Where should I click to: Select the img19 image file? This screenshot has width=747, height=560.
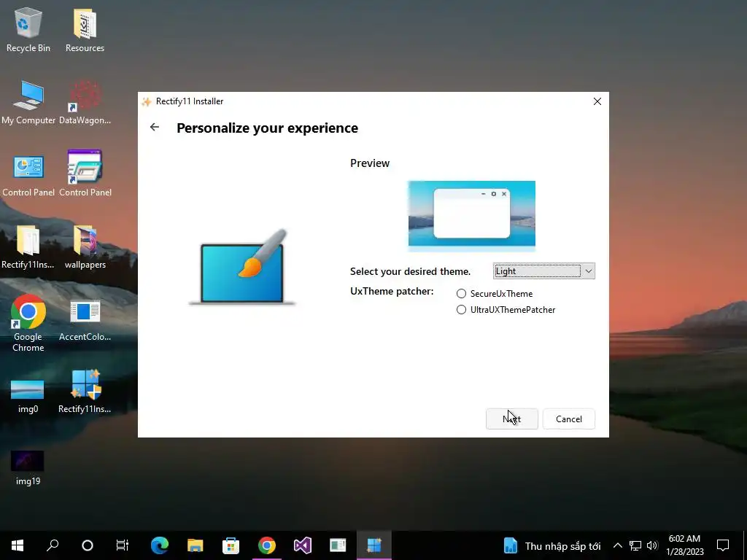(28, 467)
